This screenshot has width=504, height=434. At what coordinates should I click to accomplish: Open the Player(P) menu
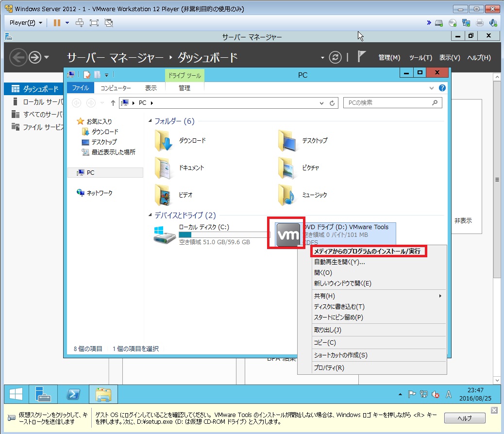(26, 23)
